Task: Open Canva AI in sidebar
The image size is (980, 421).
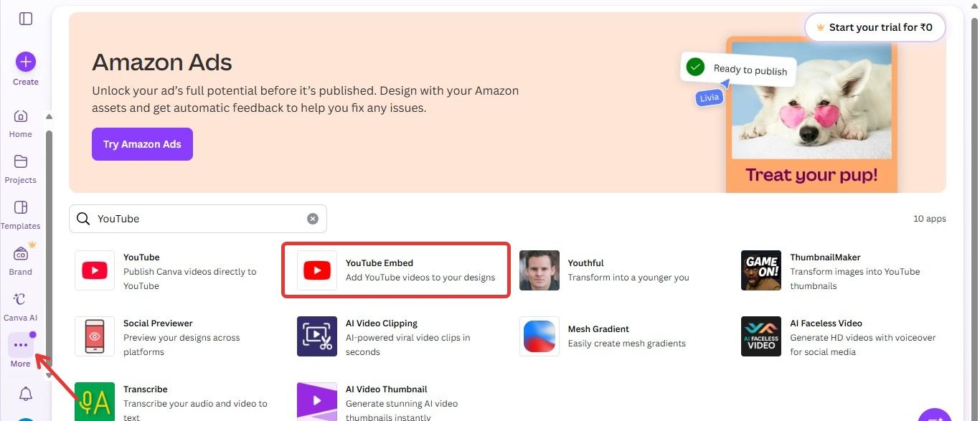Action: pyautogui.click(x=21, y=307)
